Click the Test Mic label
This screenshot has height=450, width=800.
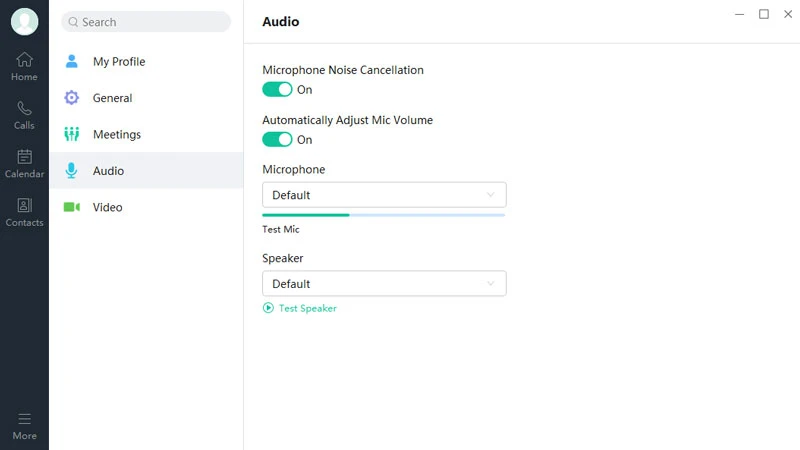[x=281, y=230]
